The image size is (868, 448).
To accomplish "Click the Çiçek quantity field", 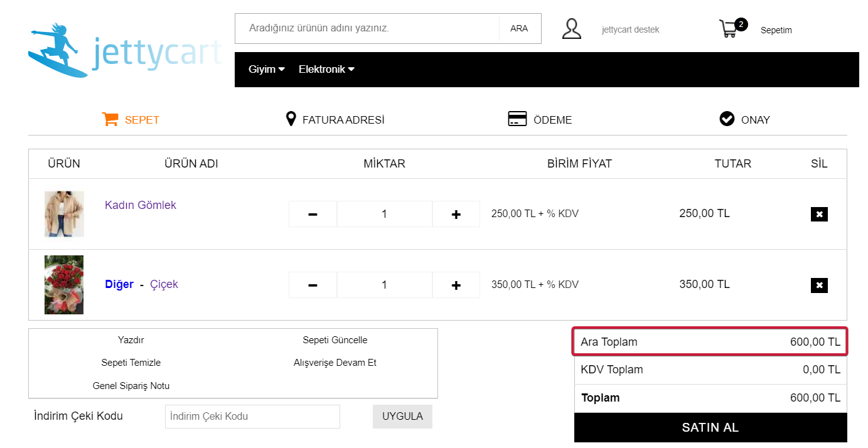I will [x=385, y=285].
